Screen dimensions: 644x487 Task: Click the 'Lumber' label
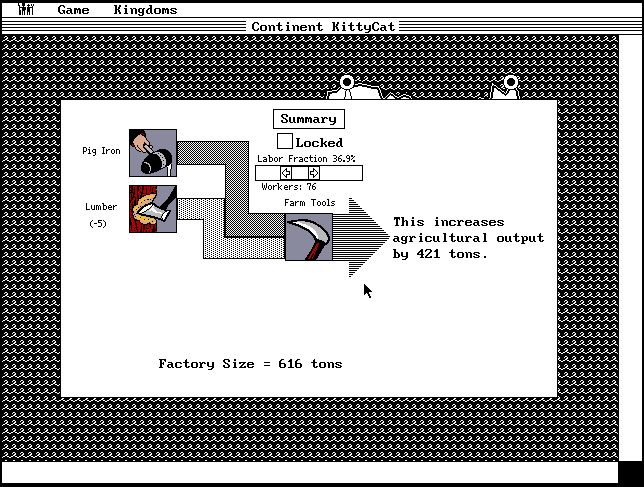pyautogui.click(x=101, y=207)
